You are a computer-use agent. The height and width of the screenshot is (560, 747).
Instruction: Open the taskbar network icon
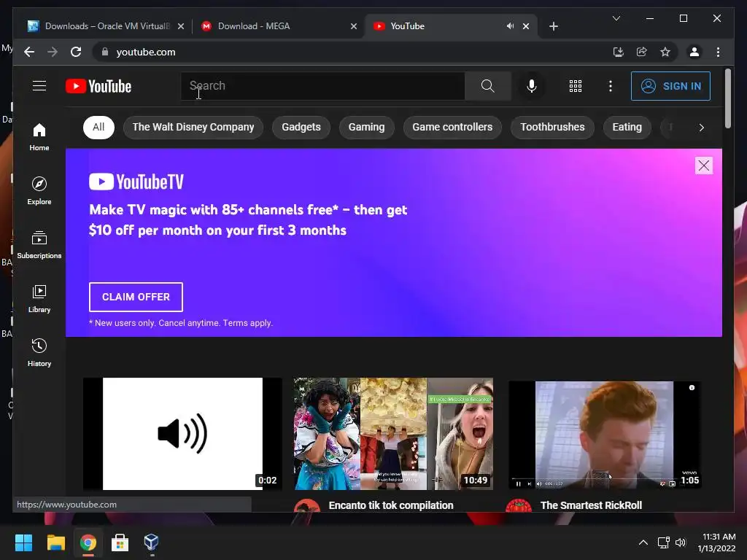pyautogui.click(x=664, y=542)
